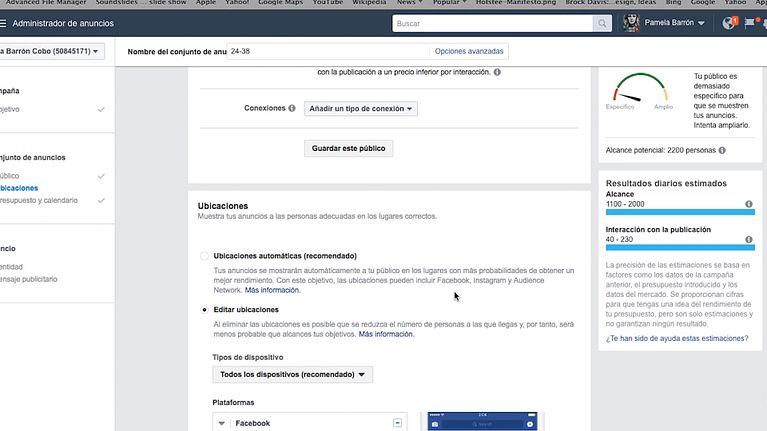Open the hamburger menu icon
Screen dimensions: 767x431
pyautogui.click(x=3, y=23)
